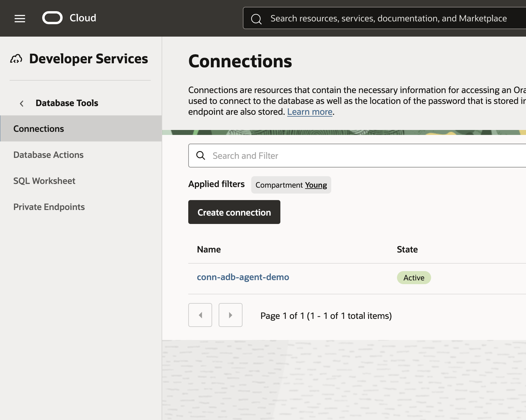Open the Learn more link

pos(310,112)
